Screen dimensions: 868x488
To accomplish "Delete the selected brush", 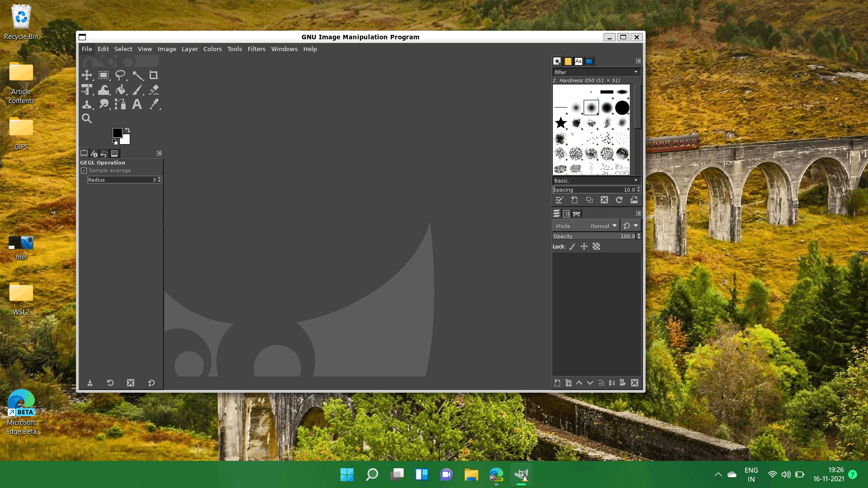I will coord(605,200).
